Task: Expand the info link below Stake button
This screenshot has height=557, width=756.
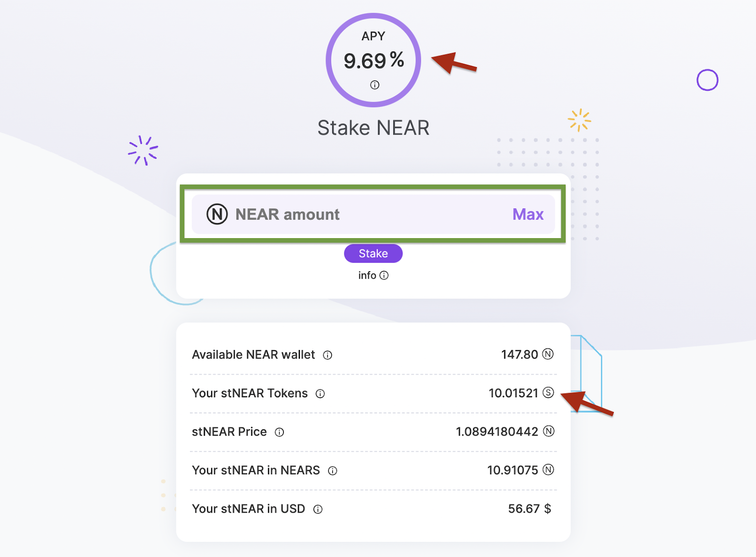Action: click(373, 275)
